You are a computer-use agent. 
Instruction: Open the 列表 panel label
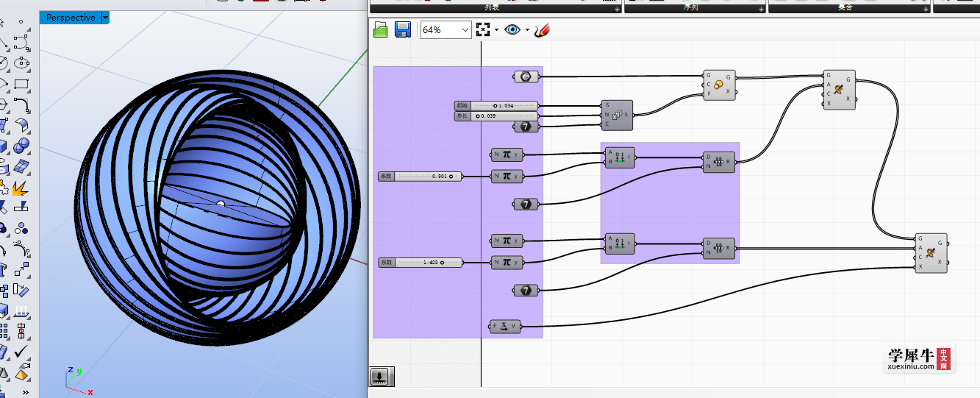click(493, 8)
